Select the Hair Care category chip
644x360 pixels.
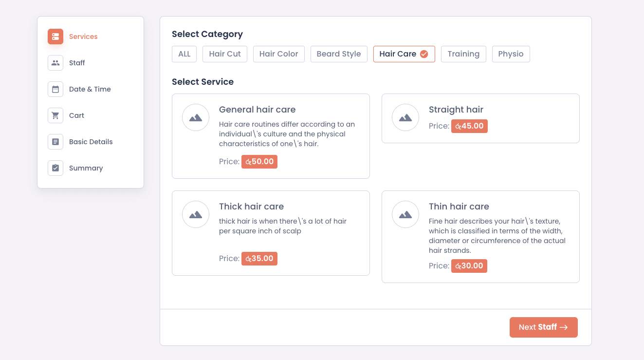pos(404,54)
